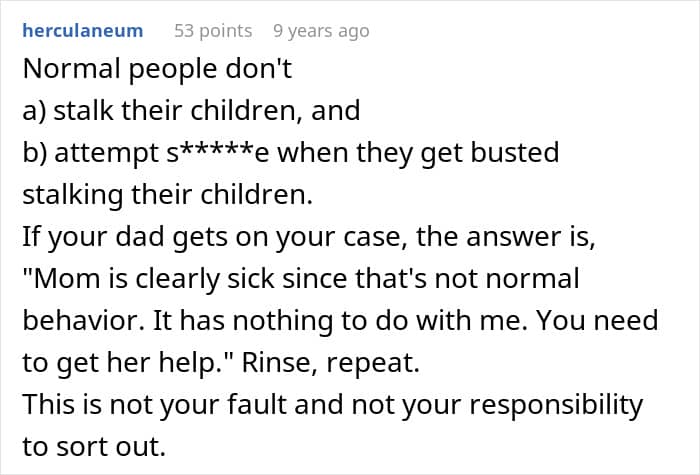Click the "9 years ago" comment timestamp

pos(321,30)
